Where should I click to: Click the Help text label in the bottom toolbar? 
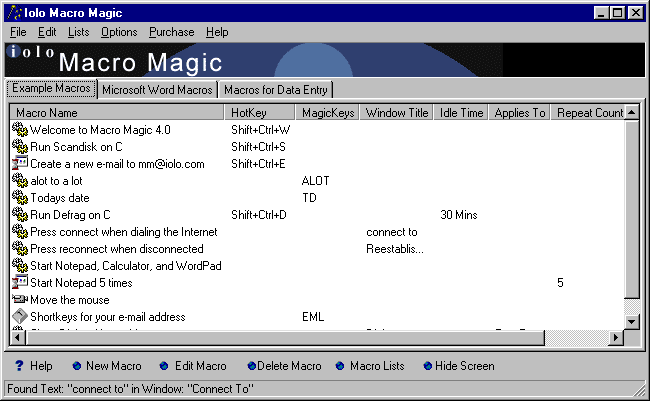(41, 366)
